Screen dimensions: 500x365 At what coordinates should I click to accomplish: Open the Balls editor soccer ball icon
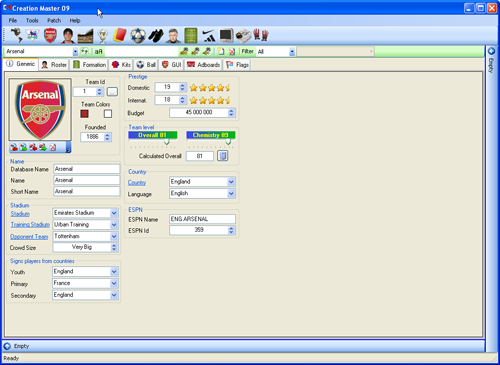138,35
